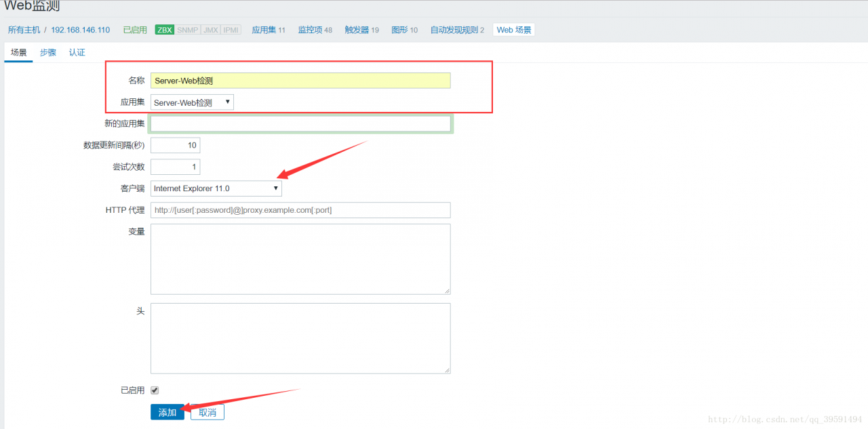
Task: Open host 192.168.146.110 settings link
Action: (81, 29)
